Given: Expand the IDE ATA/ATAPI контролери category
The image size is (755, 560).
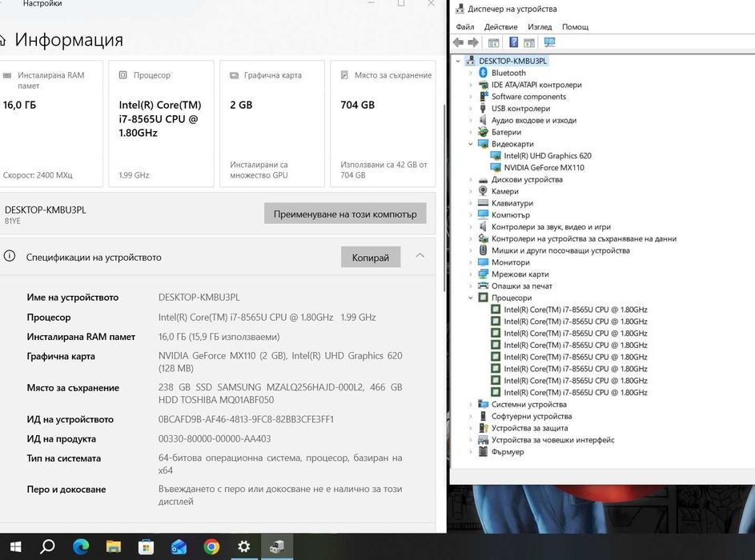Looking at the screenshot, I should click(x=471, y=85).
